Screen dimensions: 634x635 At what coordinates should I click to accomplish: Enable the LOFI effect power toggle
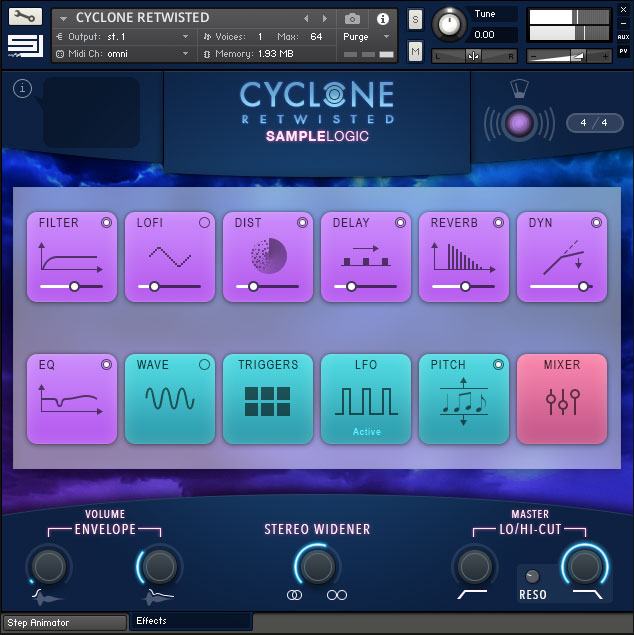click(x=204, y=223)
